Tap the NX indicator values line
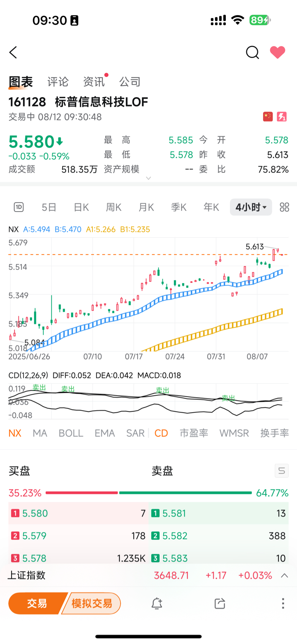Screen dimensions: 297x644 point(79,229)
